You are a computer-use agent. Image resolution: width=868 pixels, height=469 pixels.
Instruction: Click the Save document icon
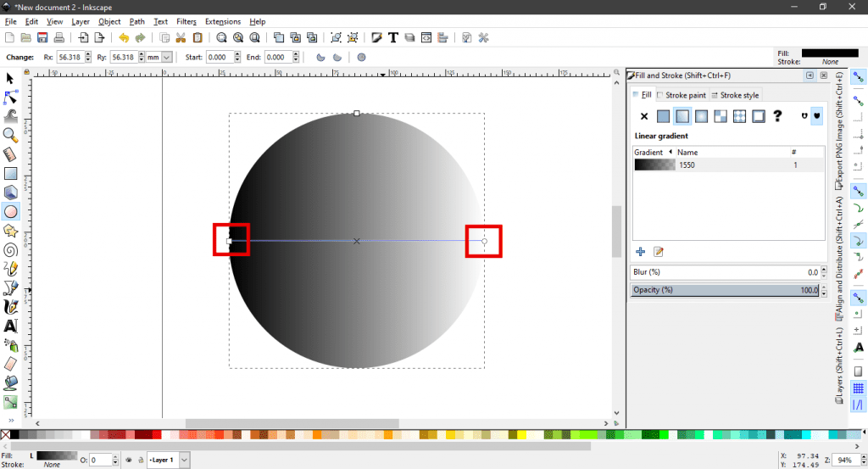coord(42,37)
